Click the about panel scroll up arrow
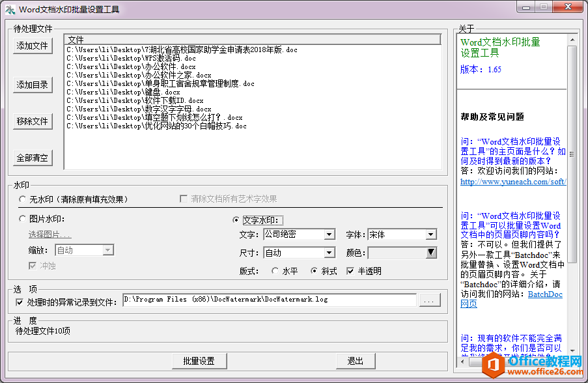Viewport: 588px width, 383px height. 572,40
